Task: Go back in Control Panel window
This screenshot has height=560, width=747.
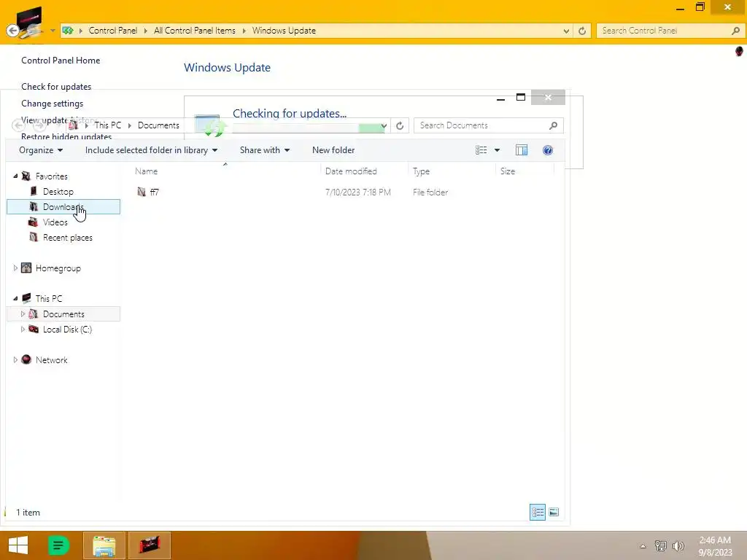Action: point(13,31)
